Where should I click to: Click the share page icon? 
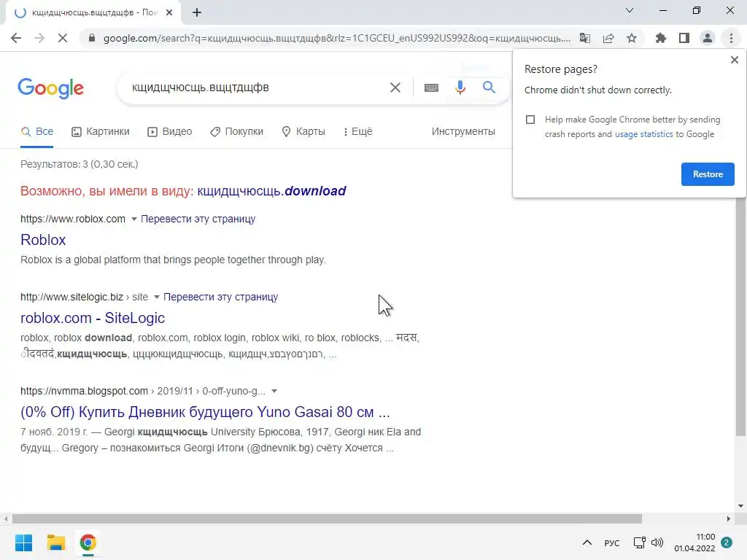608,38
